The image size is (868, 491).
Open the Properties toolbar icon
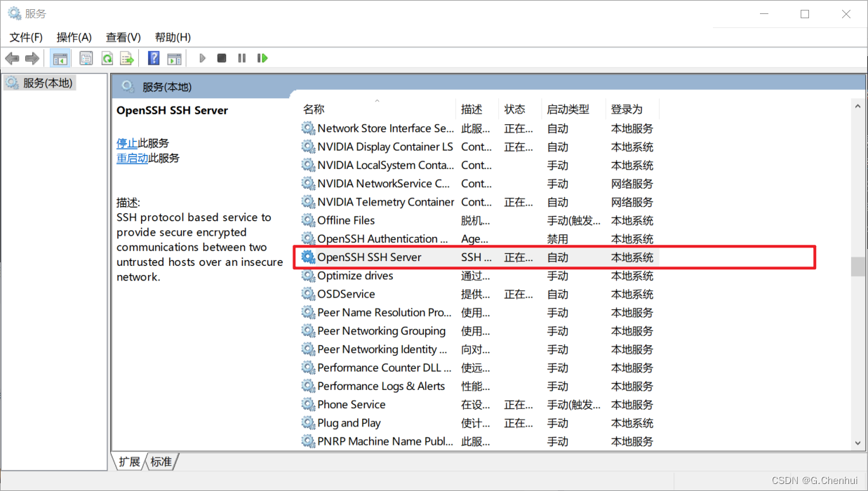(86, 58)
